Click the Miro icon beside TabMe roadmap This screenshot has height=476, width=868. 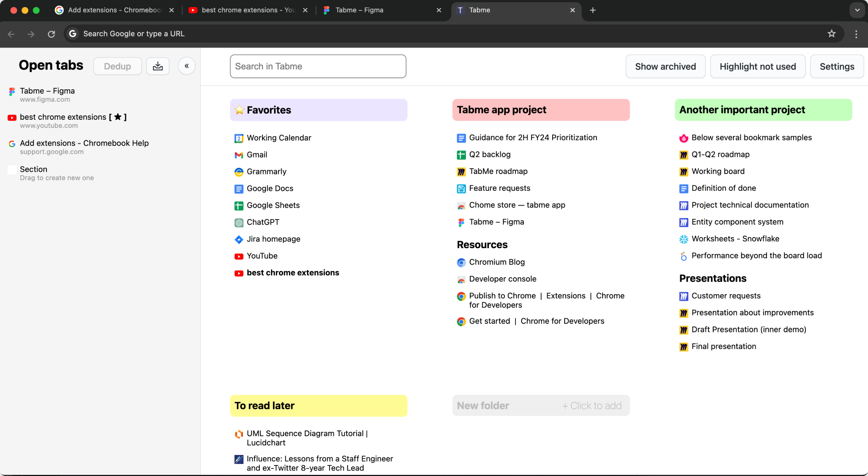click(x=461, y=172)
